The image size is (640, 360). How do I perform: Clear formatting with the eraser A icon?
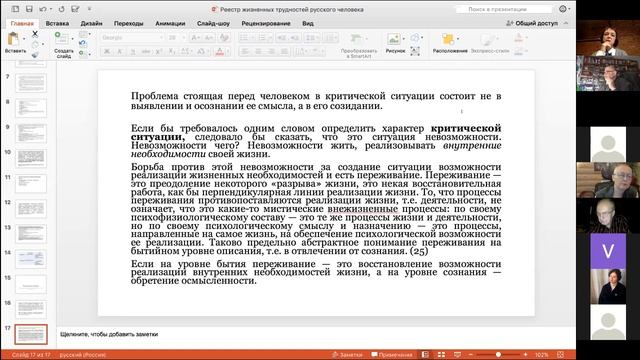[224, 38]
